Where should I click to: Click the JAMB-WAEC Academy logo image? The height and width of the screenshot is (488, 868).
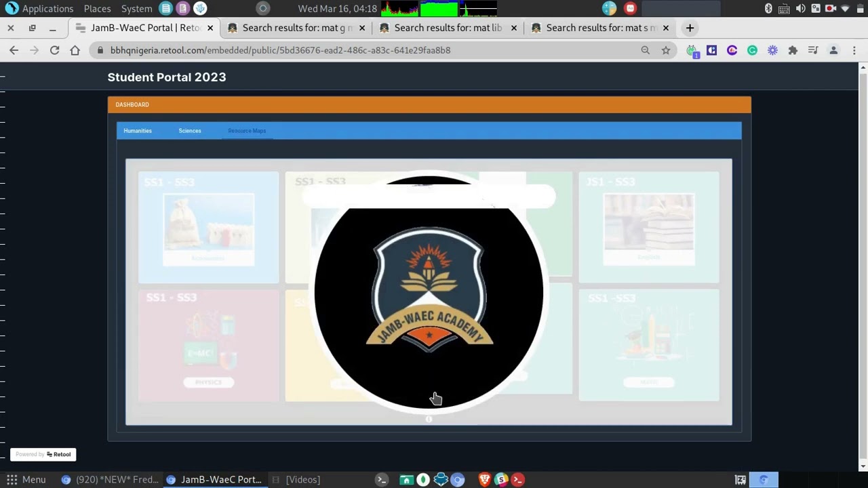click(429, 291)
